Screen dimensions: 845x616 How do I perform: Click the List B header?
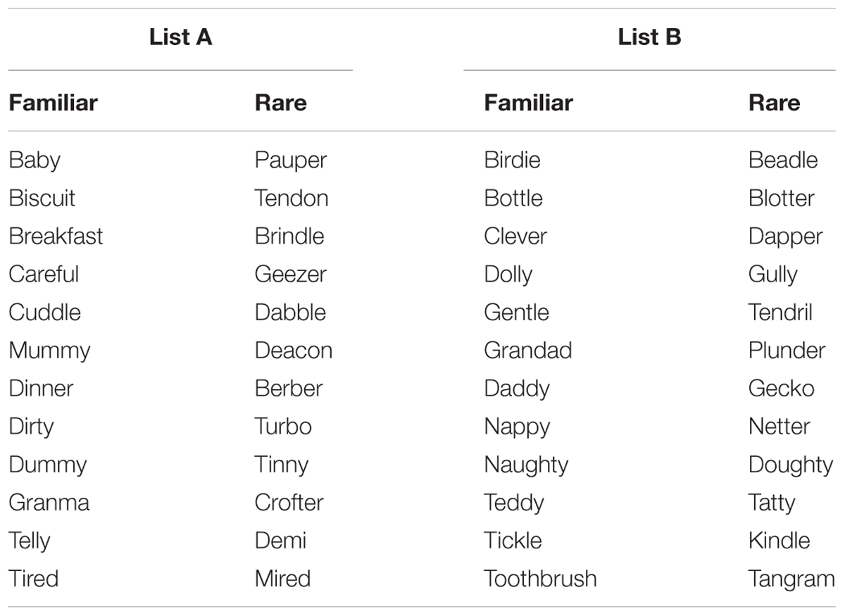(x=649, y=37)
